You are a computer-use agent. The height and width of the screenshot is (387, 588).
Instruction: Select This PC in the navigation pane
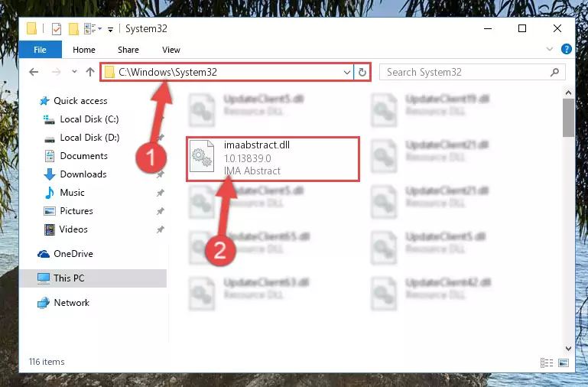93,278
